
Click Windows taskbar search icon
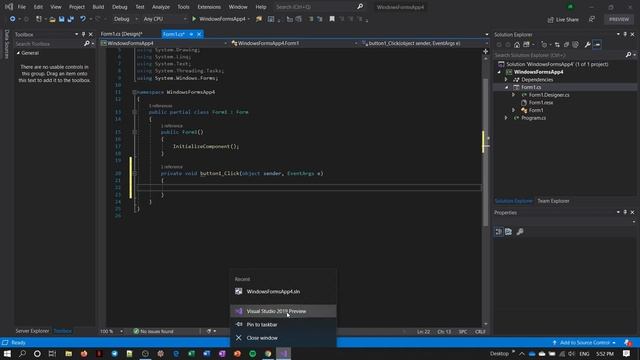22,353
